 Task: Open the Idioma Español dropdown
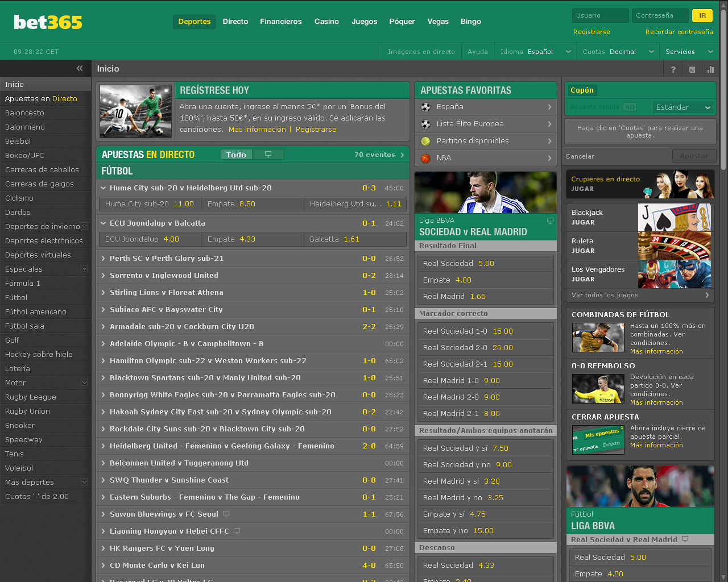(535, 52)
